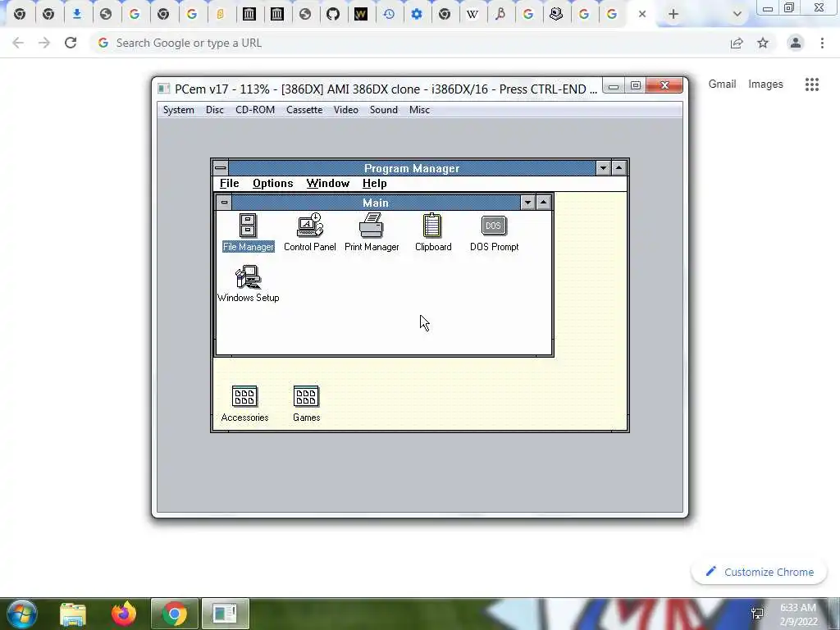This screenshot has width=840, height=630.
Task: Click the Main group window title bar
Action: point(376,203)
